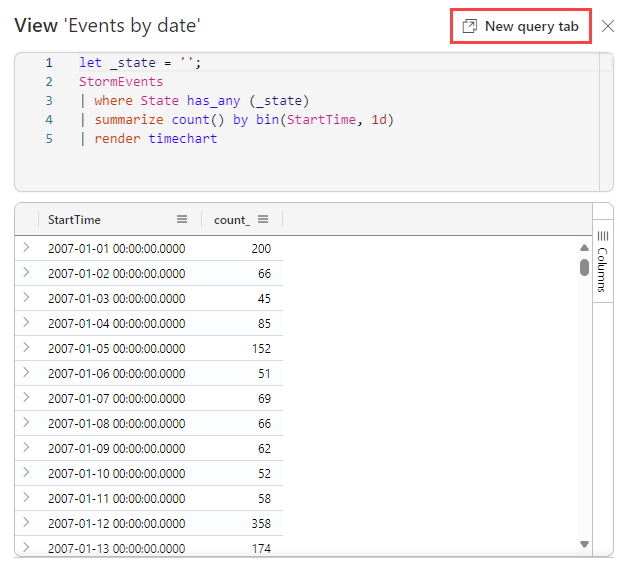Click scrollbar up arrow in results
Image resolution: width=631 pixels, height=566 pixels.
[584, 248]
